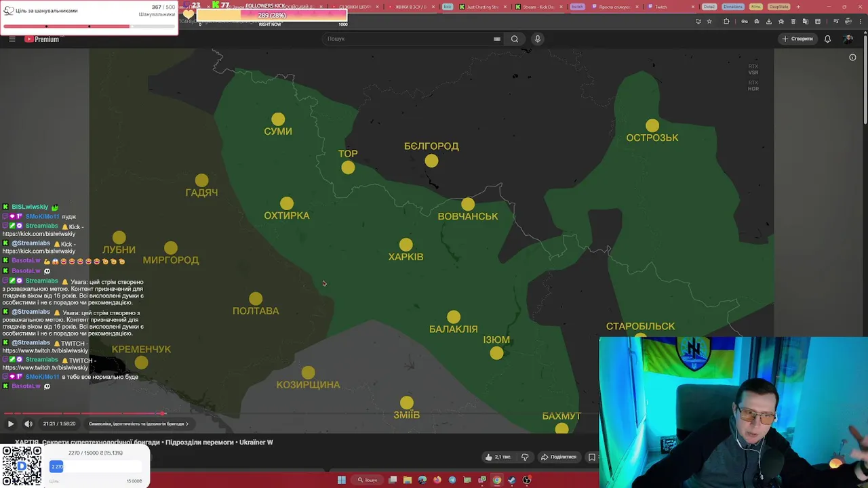868x488 pixels.
Task: Click chat username 'BISLwiwskiy'
Action: [30, 207]
